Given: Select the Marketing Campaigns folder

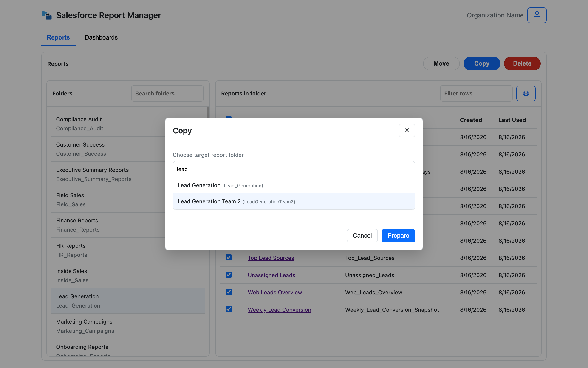Looking at the screenshot, I should (128, 326).
